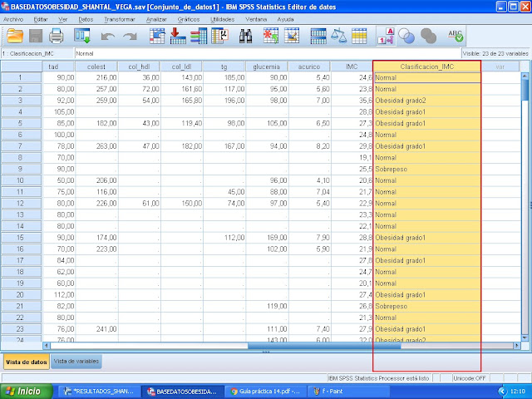Click the Save file disk icon
Screen dimensions: 532x399
point(36,36)
